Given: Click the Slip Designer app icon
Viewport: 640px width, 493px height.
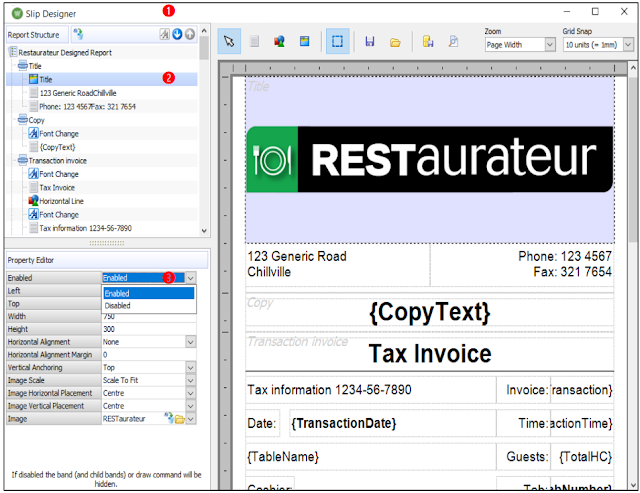Looking at the screenshot, I should [x=17, y=13].
